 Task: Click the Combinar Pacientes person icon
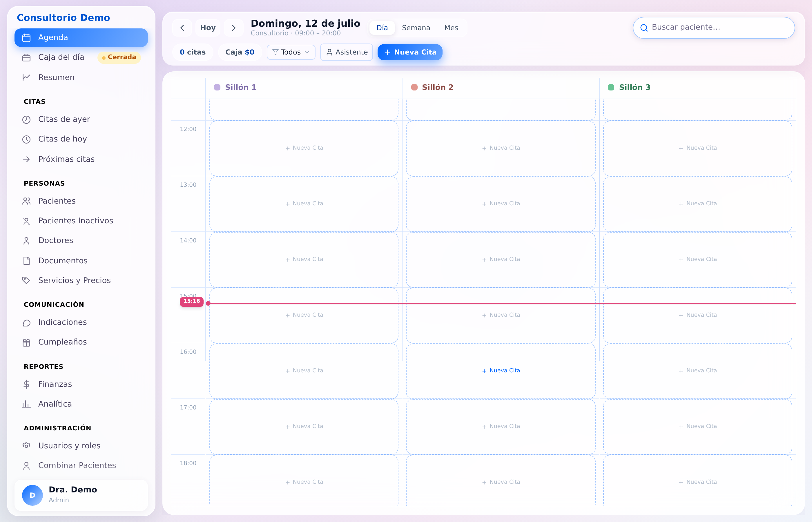coord(26,466)
